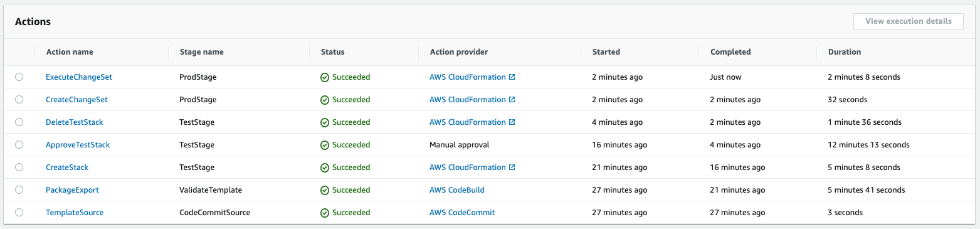Open the AWS CodeCommit provider link
Screen dimensions: 980x229
point(462,213)
